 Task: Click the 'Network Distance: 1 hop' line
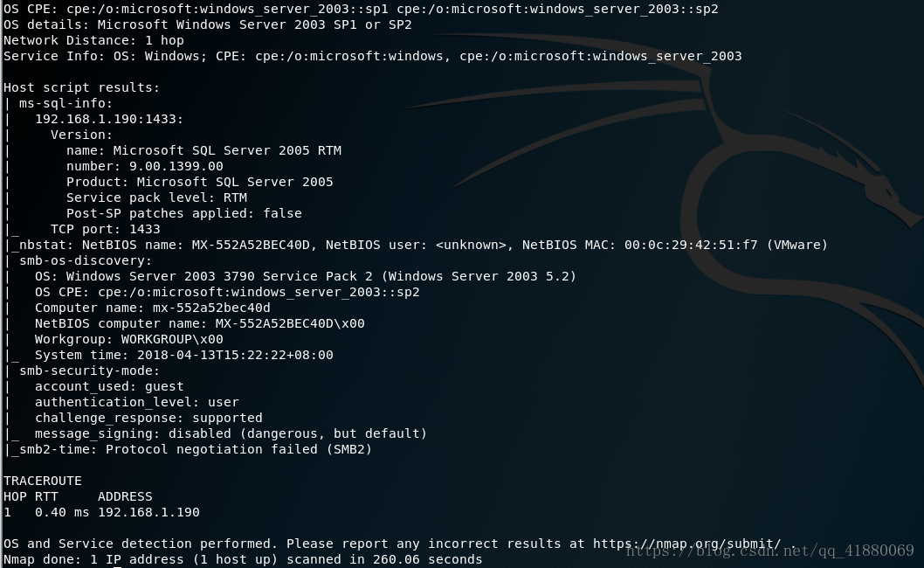[x=93, y=40]
